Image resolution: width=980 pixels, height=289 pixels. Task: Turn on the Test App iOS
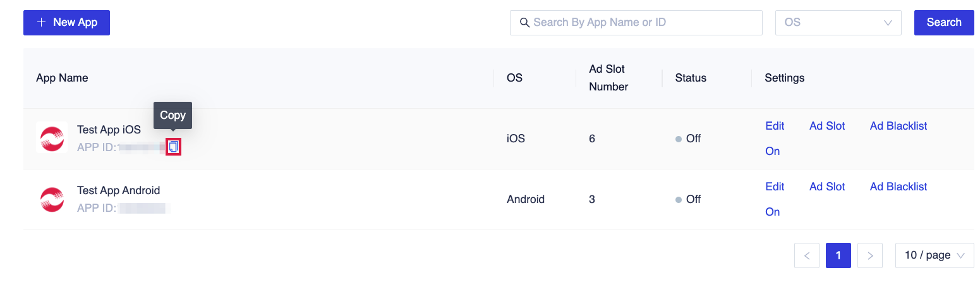(x=772, y=151)
